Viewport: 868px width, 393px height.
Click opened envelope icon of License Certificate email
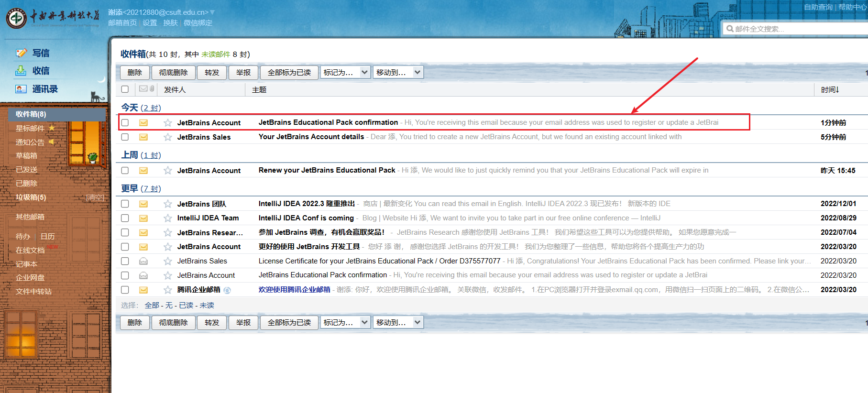coord(143,262)
